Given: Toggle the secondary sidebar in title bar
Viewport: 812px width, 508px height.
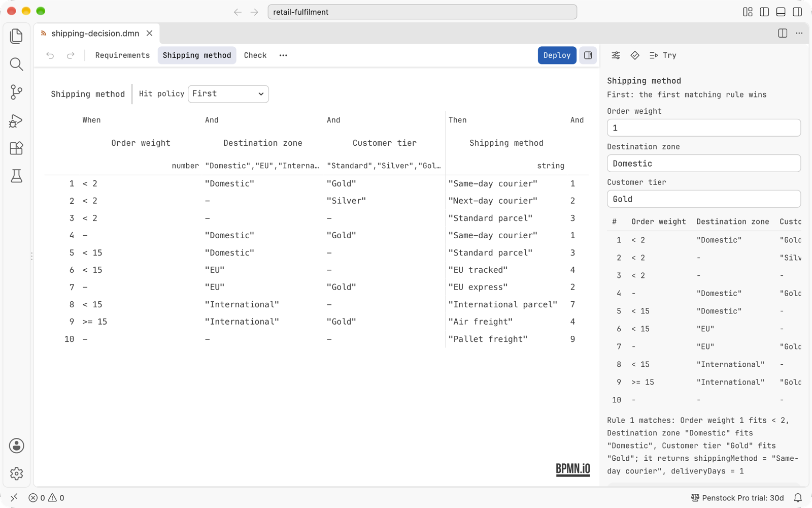Looking at the screenshot, I should coord(797,12).
